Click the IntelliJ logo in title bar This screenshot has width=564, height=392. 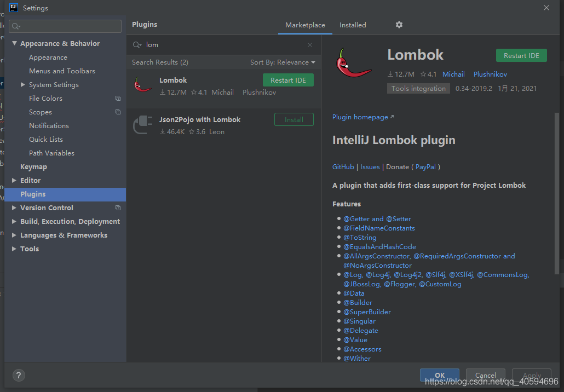[14, 8]
